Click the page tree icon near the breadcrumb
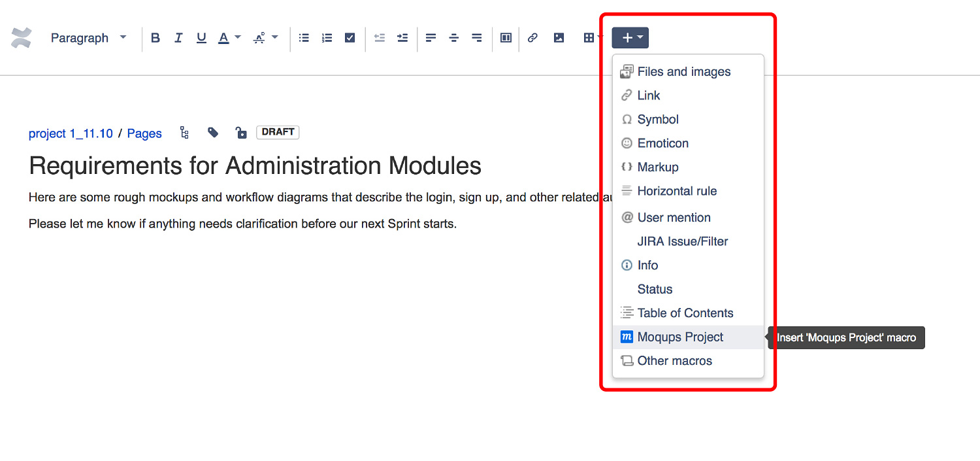The image size is (980, 461). point(184,132)
